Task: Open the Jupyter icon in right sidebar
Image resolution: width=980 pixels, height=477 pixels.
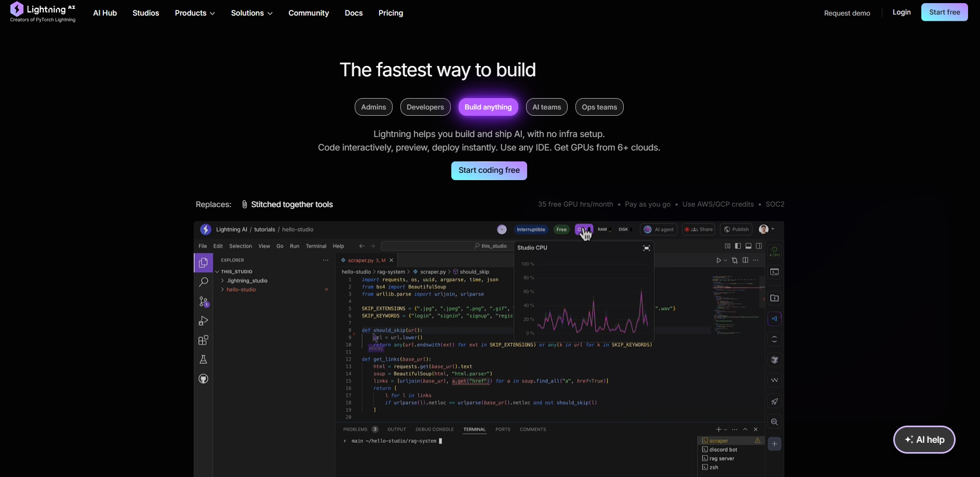Action: 774,339
